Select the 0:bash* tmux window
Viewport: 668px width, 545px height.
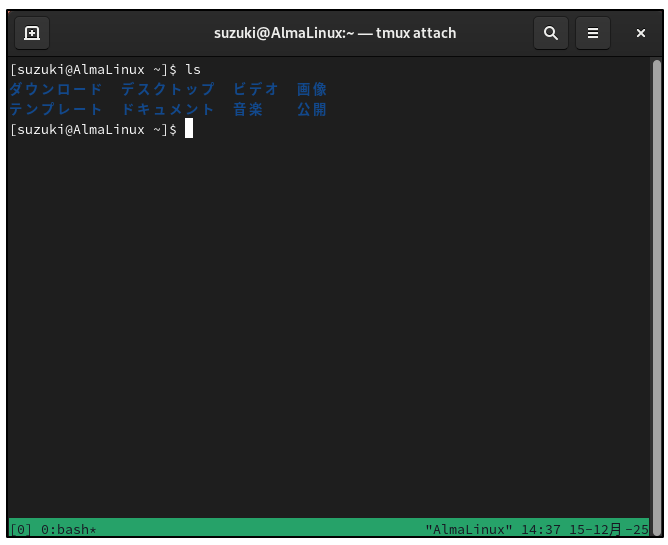(x=68, y=529)
